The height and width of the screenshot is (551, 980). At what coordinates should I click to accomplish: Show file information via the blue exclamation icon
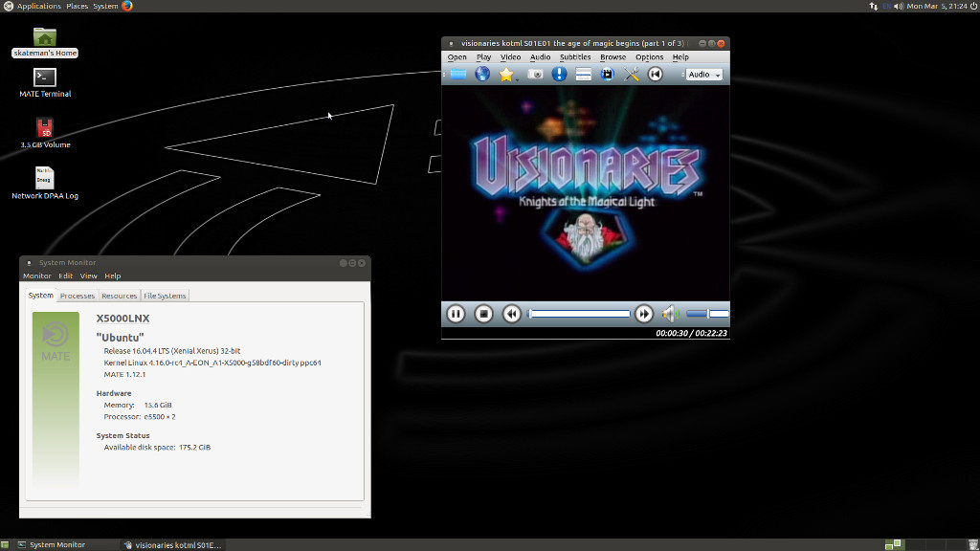(x=559, y=75)
